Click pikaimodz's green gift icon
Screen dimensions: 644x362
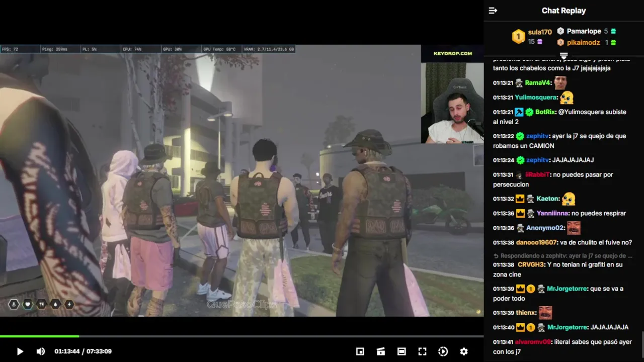click(613, 43)
